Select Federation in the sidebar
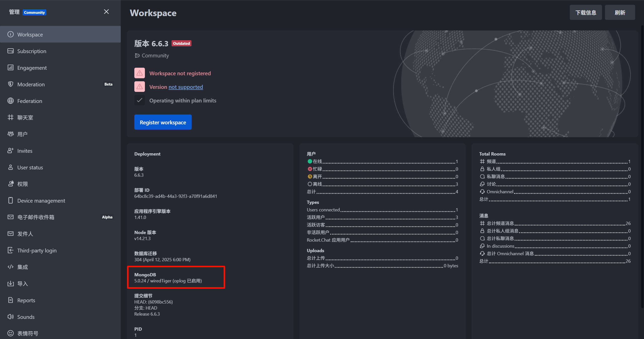The image size is (644, 339). click(x=60, y=101)
